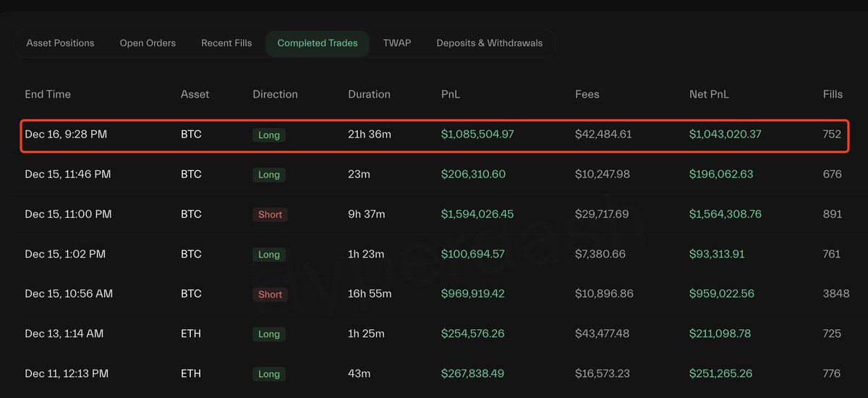
Task: Select the Recent Fills tab
Action: click(226, 43)
